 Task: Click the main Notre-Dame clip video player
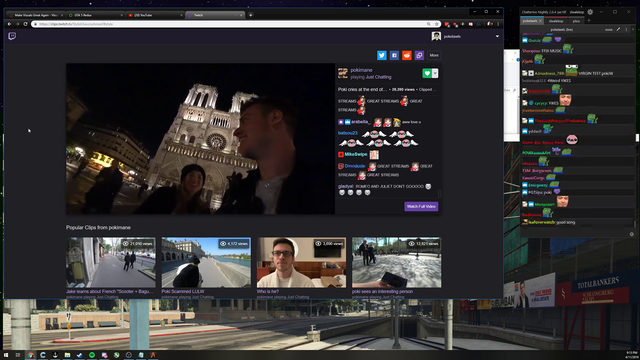(200, 139)
